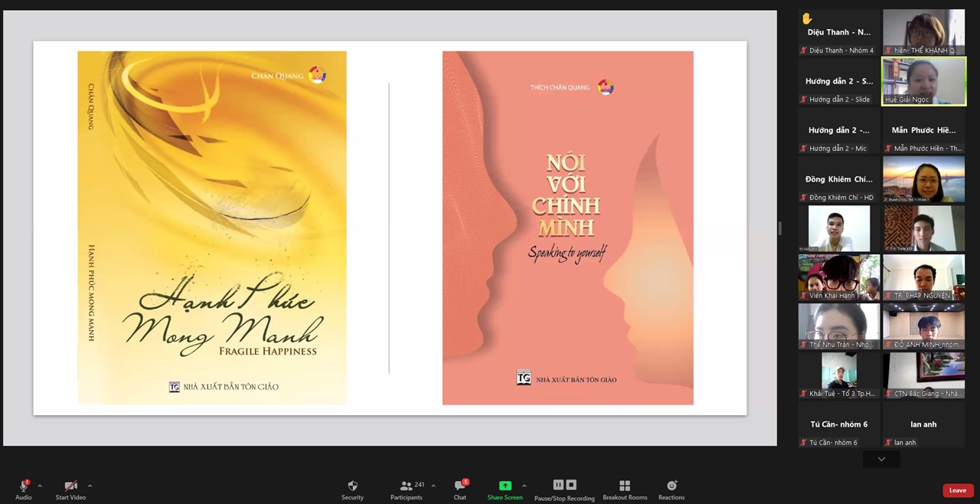Click the muted mic icon on Tú Cần
The image size is (980, 504).
tap(804, 443)
